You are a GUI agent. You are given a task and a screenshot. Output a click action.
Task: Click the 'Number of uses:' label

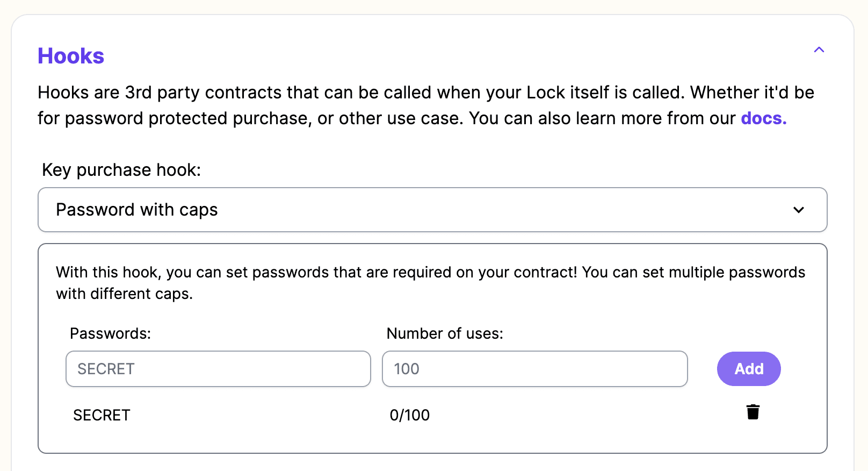click(445, 333)
